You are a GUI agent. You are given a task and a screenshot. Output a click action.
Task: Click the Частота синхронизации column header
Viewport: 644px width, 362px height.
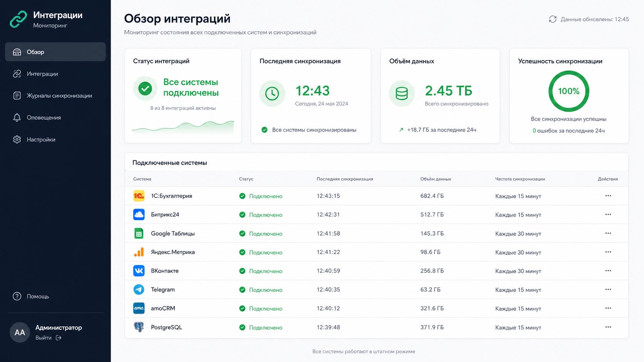click(520, 179)
